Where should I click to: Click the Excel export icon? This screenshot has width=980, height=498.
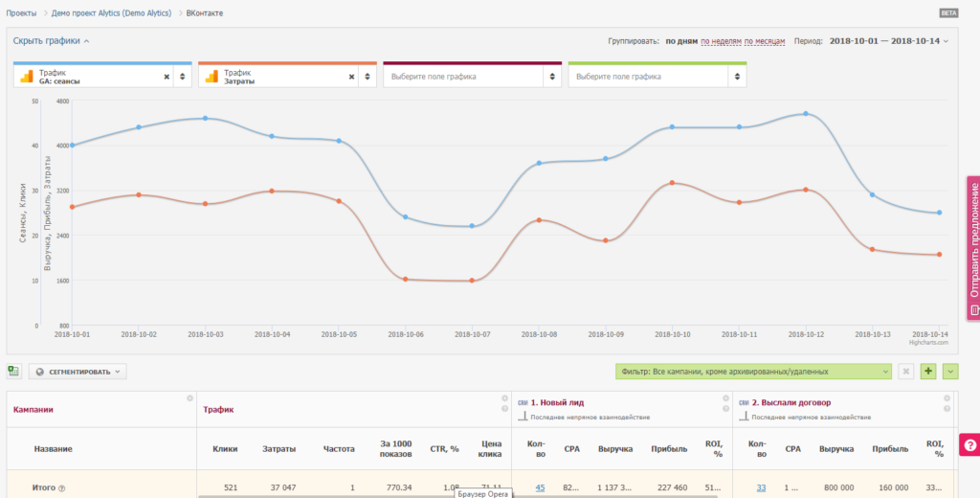(14, 371)
